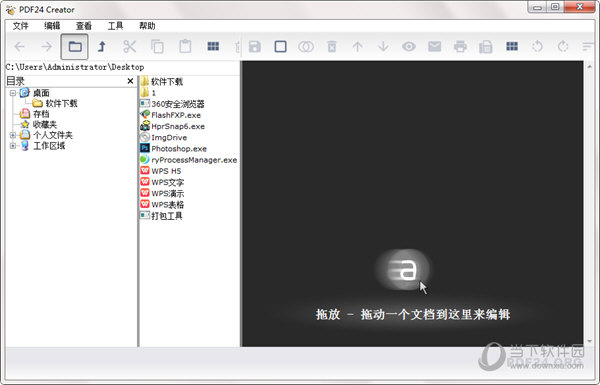Click the forward navigation arrow
Image resolution: width=600 pixels, height=385 pixels.
[47, 47]
